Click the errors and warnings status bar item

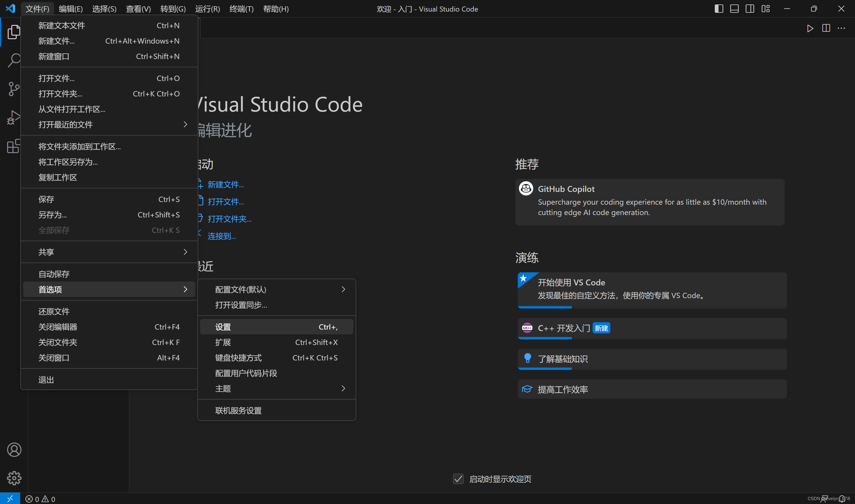[40, 499]
